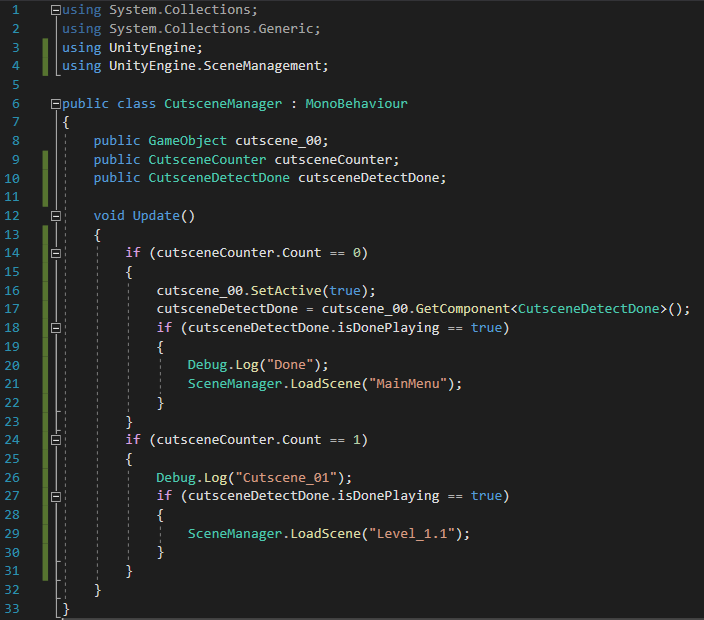Click the "Level_1.1" string literal
Image resolution: width=704 pixels, height=620 pixels.
[x=418, y=534]
